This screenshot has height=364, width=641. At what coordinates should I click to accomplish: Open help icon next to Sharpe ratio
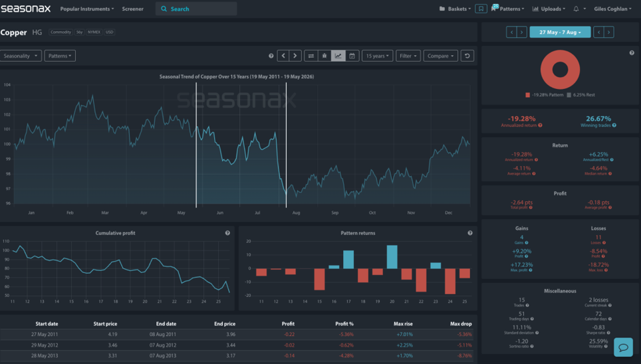point(608,333)
